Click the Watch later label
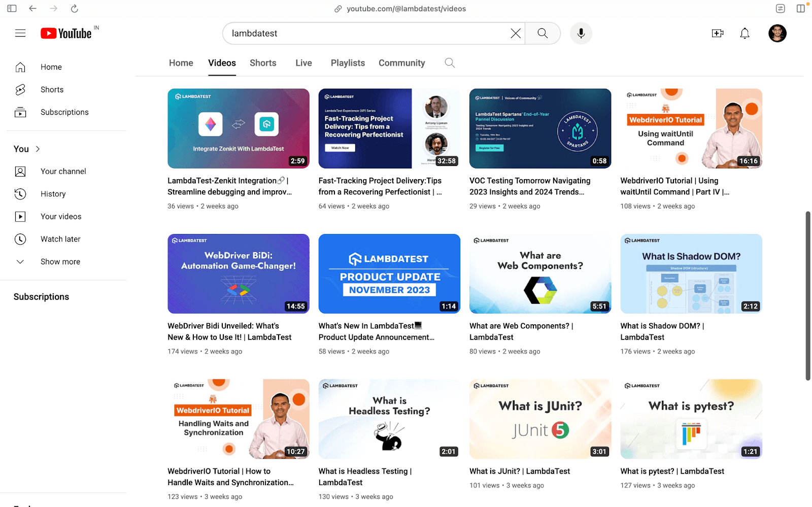812x507 pixels. 60,239
